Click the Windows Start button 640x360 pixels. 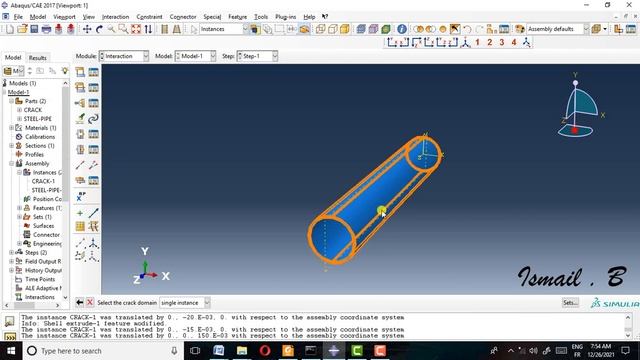coord(11,351)
